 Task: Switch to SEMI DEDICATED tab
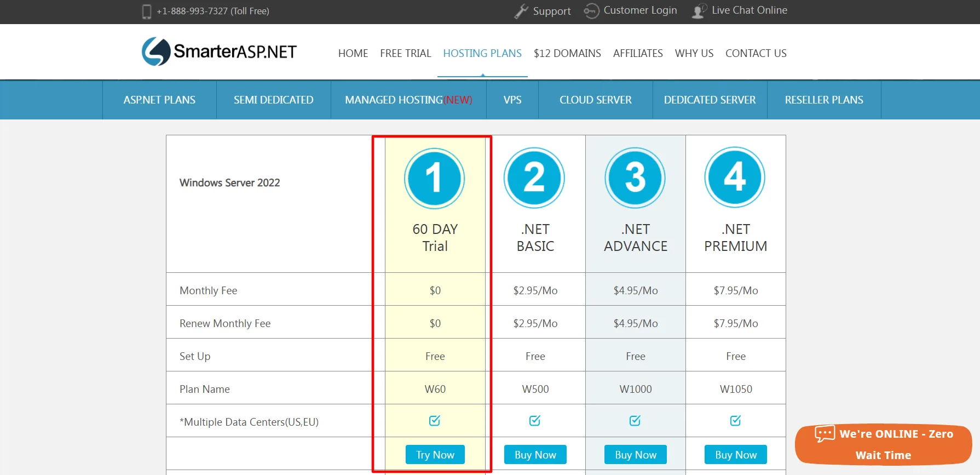point(274,100)
